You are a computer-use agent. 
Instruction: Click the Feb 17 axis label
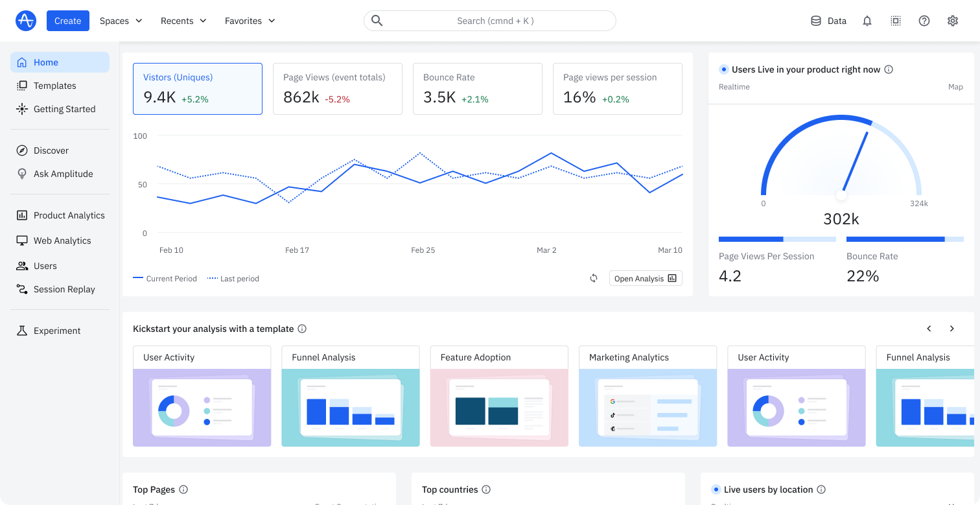coord(297,250)
